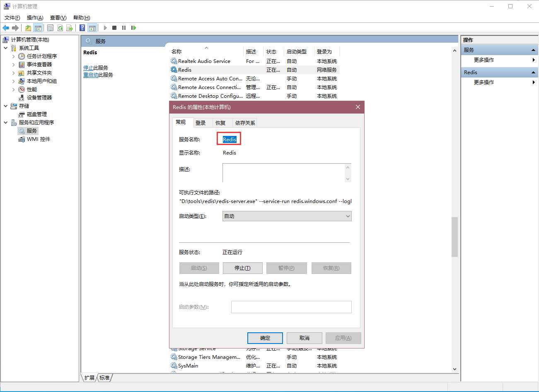Click the Remote Desktop Configuration gear icon

[x=174, y=96]
